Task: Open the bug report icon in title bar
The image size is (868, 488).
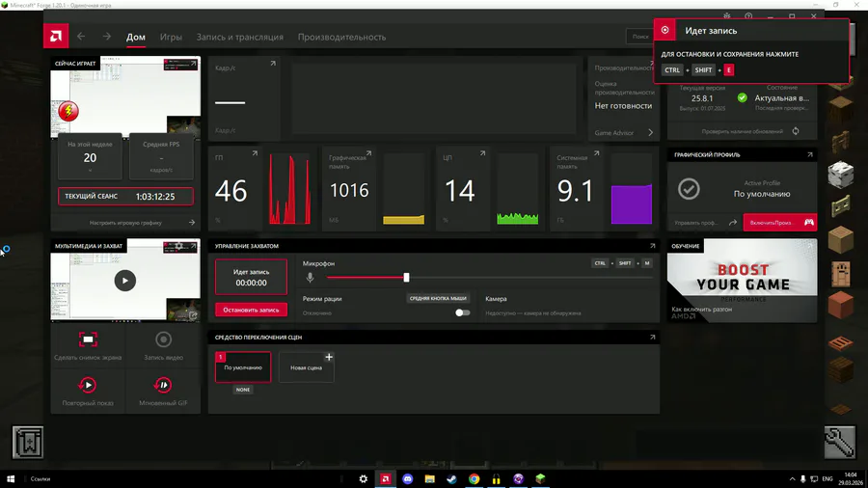Action: 727,16
